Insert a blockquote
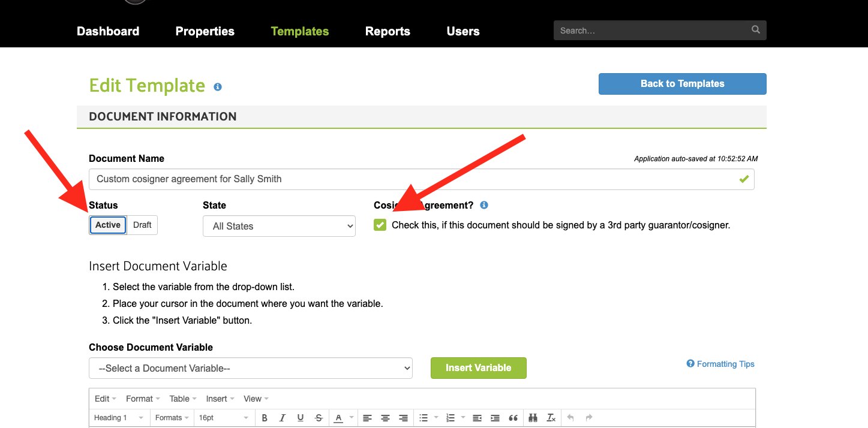The height and width of the screenshot is (428, 868). pos(513,418)
